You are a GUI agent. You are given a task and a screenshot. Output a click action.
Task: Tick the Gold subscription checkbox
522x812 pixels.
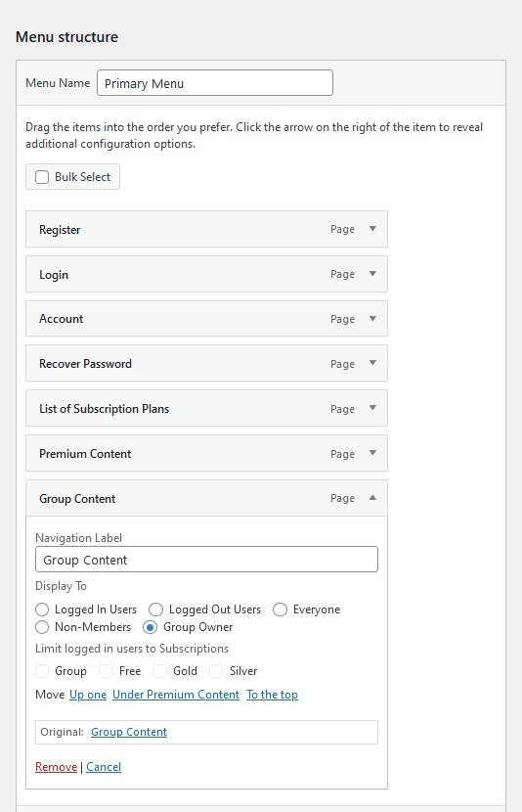click(160, 671)
